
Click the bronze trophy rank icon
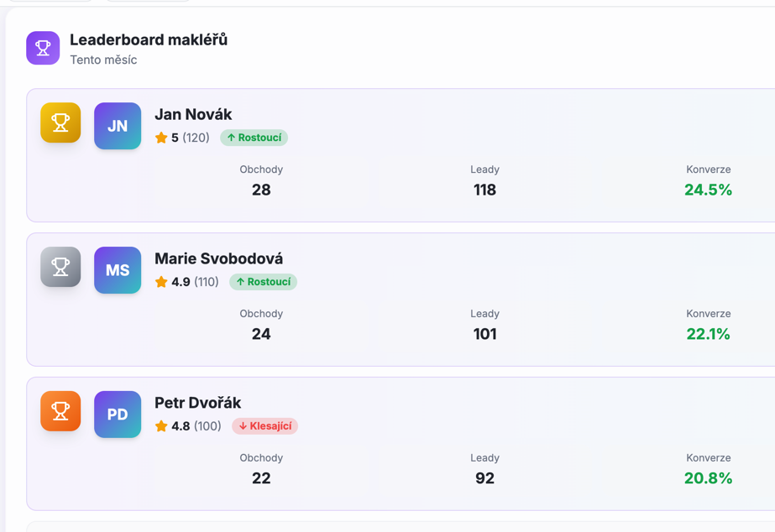tap(60, 411)
